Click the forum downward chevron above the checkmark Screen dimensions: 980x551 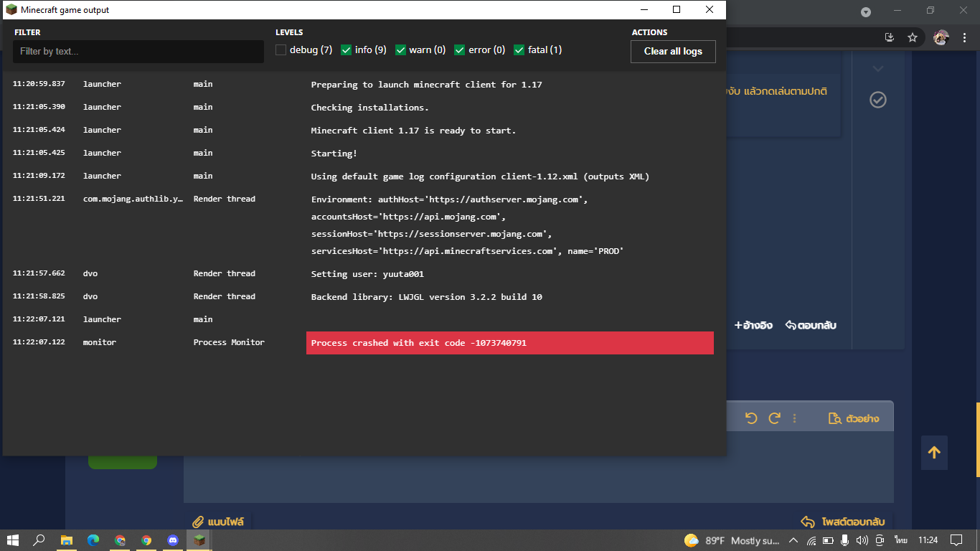(878, 69)
